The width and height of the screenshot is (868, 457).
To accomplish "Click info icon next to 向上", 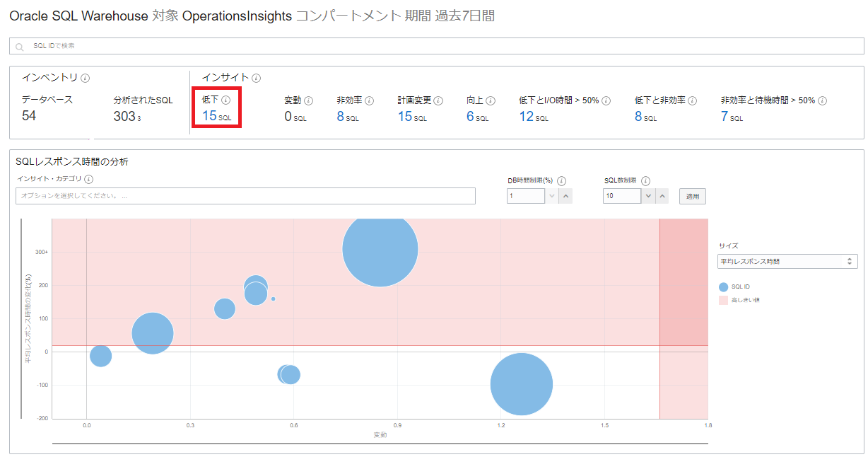I will click(x=491, y=100).
